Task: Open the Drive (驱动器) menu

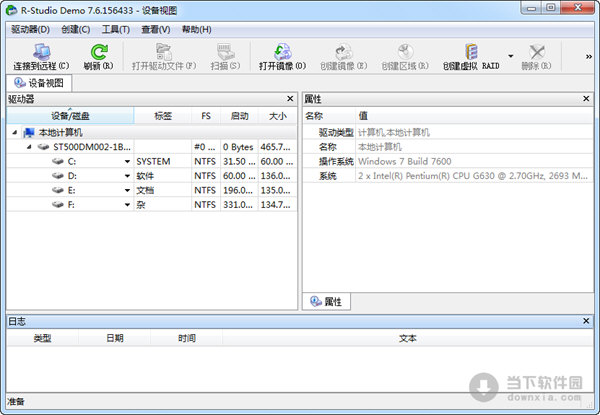Action: [x=31, y=29]
